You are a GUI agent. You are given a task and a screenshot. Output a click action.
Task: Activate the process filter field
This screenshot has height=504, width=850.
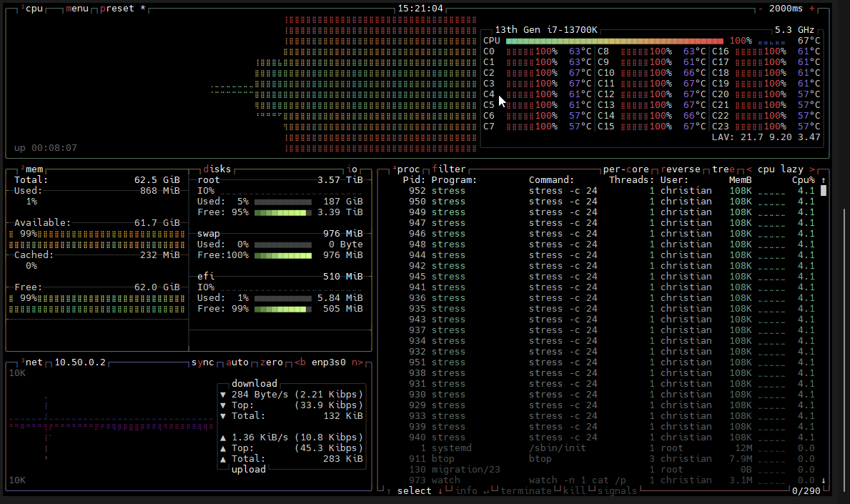[449, 169]
